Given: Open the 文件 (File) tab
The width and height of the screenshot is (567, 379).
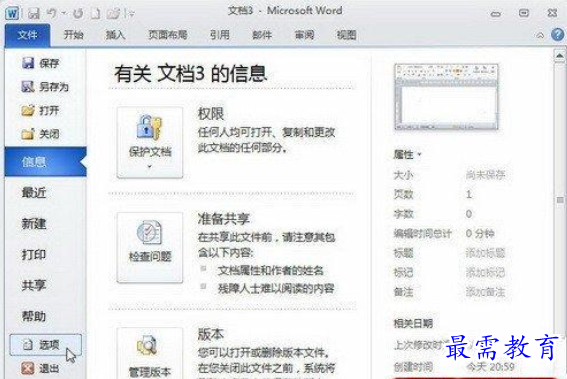Looking at the screenshot, I should [27, 35].
